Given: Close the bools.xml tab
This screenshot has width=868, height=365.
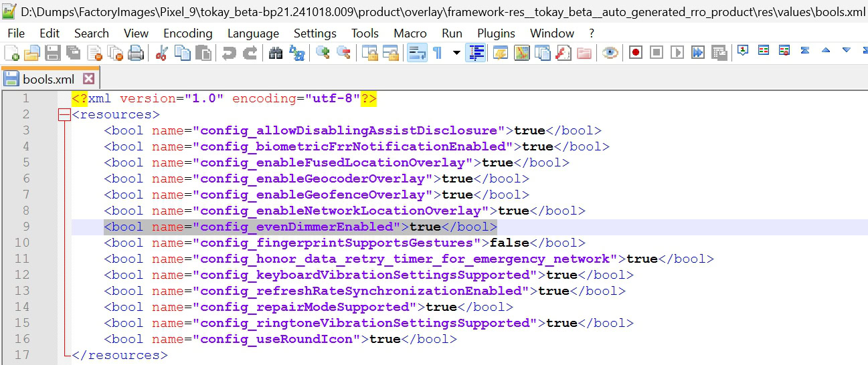Looking at the screenshot, I should 88,79.
